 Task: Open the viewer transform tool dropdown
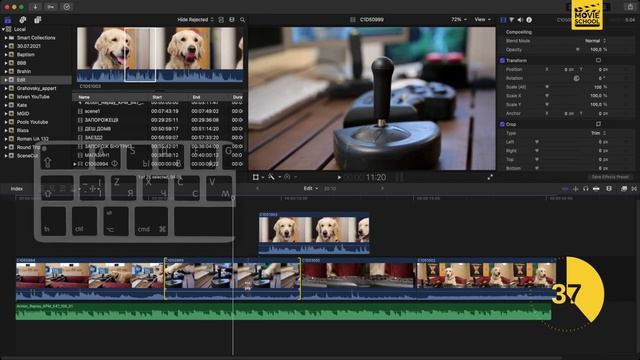tap(258, 177)
